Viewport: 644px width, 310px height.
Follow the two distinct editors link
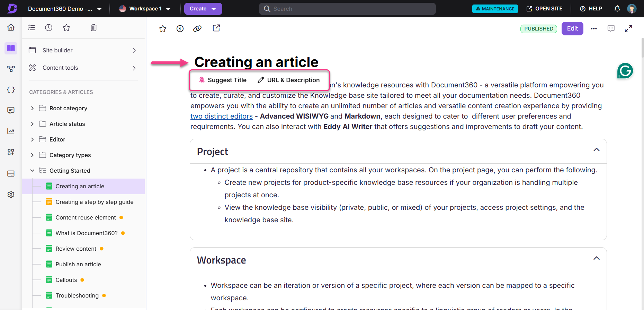(x=222, y=116)
